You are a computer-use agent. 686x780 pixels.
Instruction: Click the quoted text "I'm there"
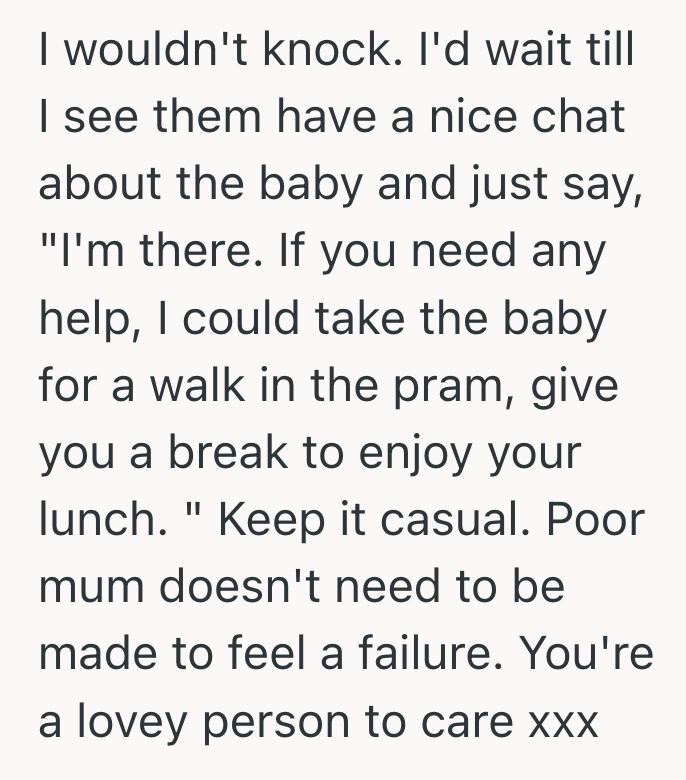pyautogui.click(x=148, y=251)
